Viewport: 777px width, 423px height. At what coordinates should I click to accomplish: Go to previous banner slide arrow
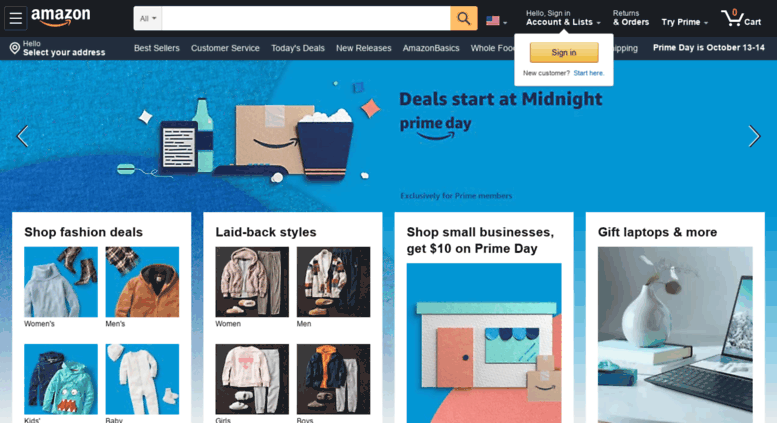pos(22,136)
